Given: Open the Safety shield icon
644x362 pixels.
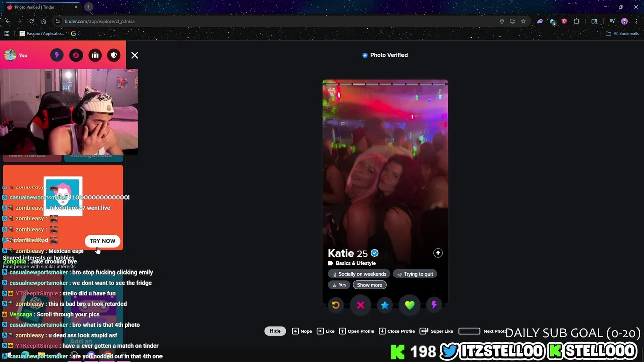Looking at the screenshot, I should 114,55.
